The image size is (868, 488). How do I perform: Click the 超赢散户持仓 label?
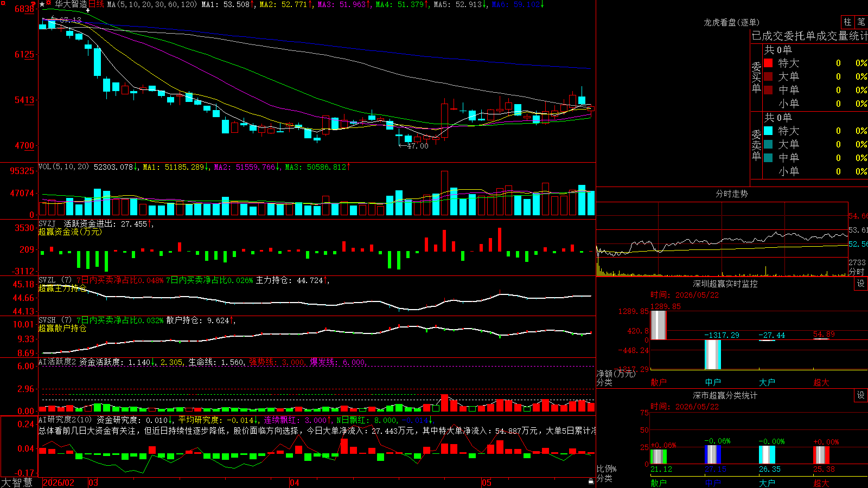(x=62, y=329)
